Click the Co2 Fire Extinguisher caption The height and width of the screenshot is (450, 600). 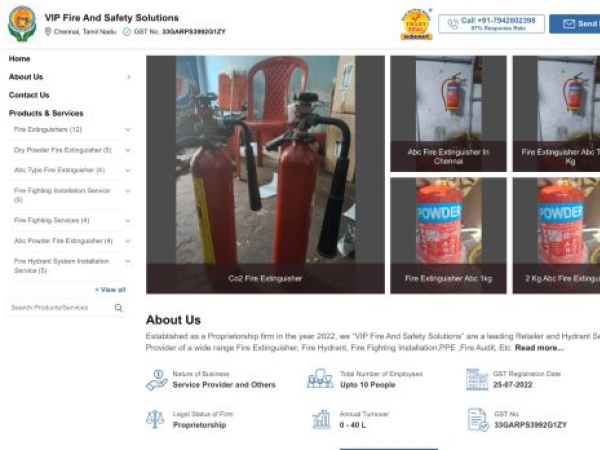[x=265, y=279]
